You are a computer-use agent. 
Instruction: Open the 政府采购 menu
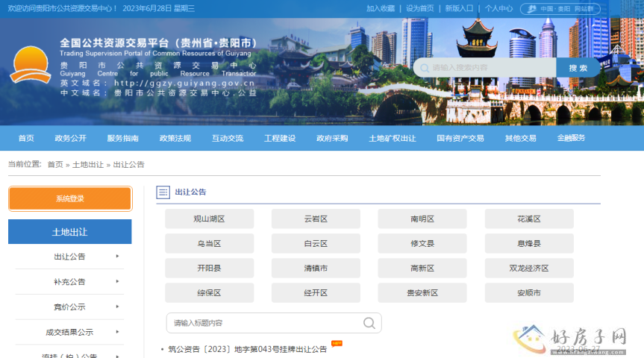point(332,139)
